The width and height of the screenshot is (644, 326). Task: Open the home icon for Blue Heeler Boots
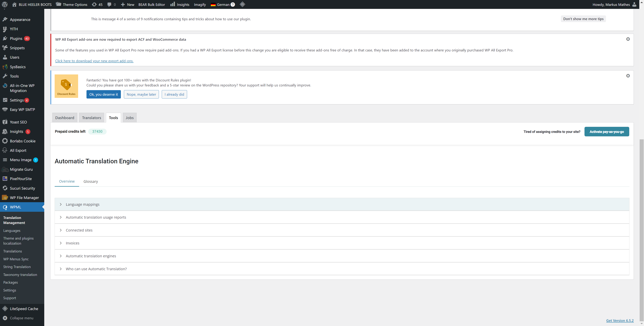14,5
